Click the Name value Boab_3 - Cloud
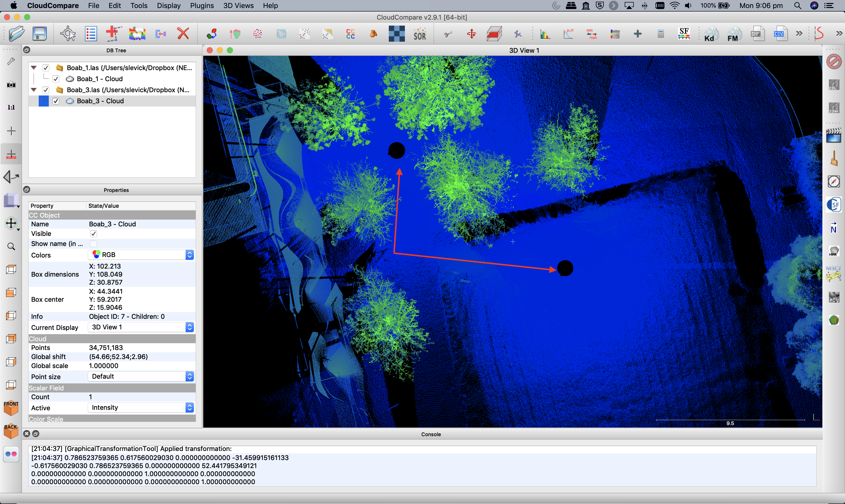This screenshot has width=845, height=504. click(112, 224)
